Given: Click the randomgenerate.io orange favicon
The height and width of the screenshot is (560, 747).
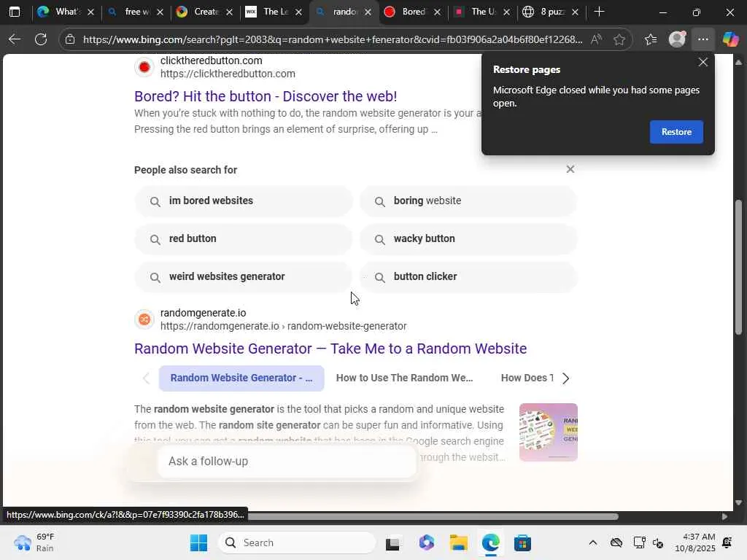Looking at the screenshot, I should click(x=144, y=319).
